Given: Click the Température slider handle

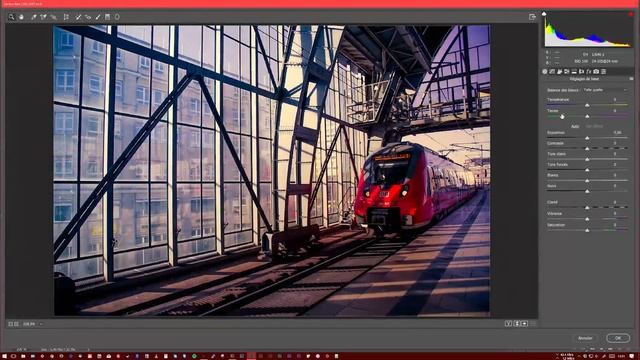Looking at the screenshot, I should coord(587,105).
